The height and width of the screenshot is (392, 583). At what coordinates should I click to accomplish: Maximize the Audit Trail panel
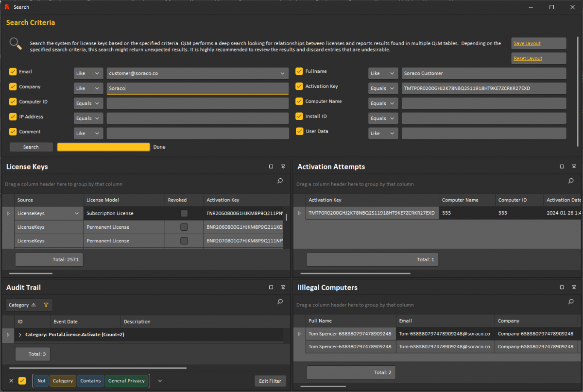271,287
